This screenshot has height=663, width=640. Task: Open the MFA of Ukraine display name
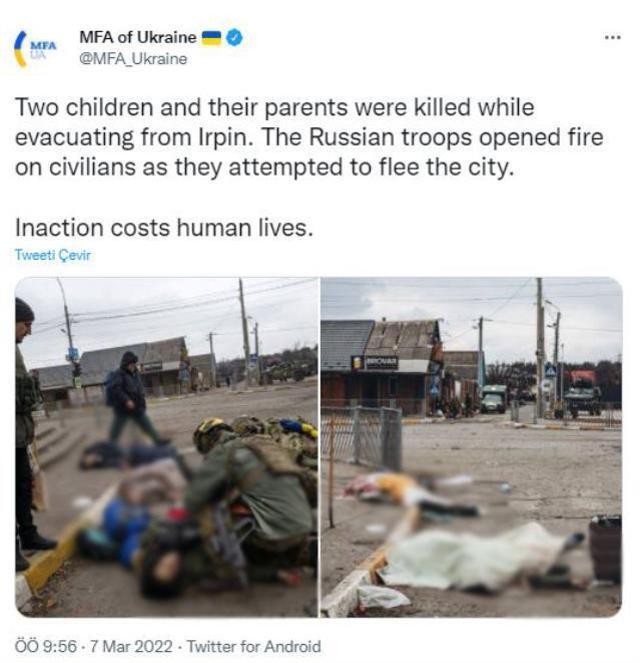click(138, 37)
